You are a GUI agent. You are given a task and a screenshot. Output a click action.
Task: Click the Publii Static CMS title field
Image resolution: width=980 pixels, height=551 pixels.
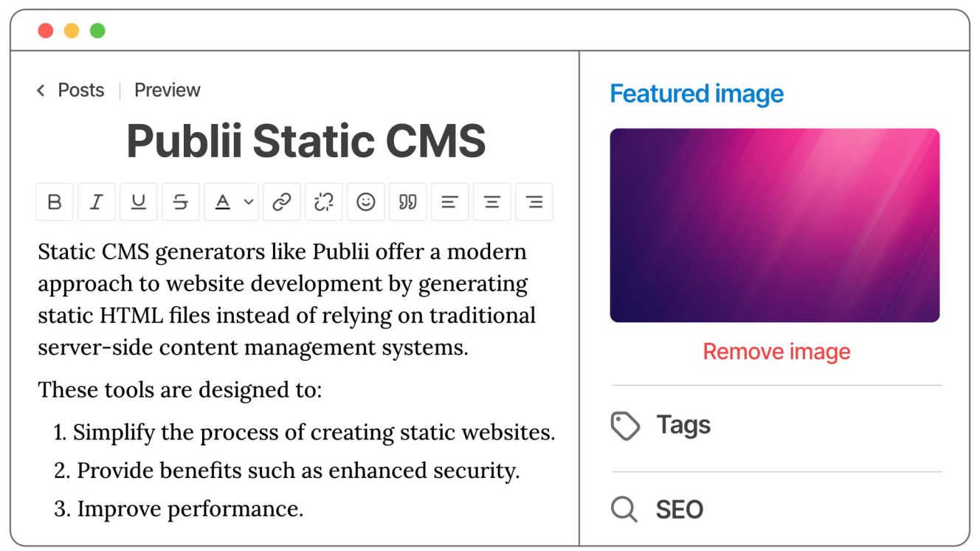point(306,140)
